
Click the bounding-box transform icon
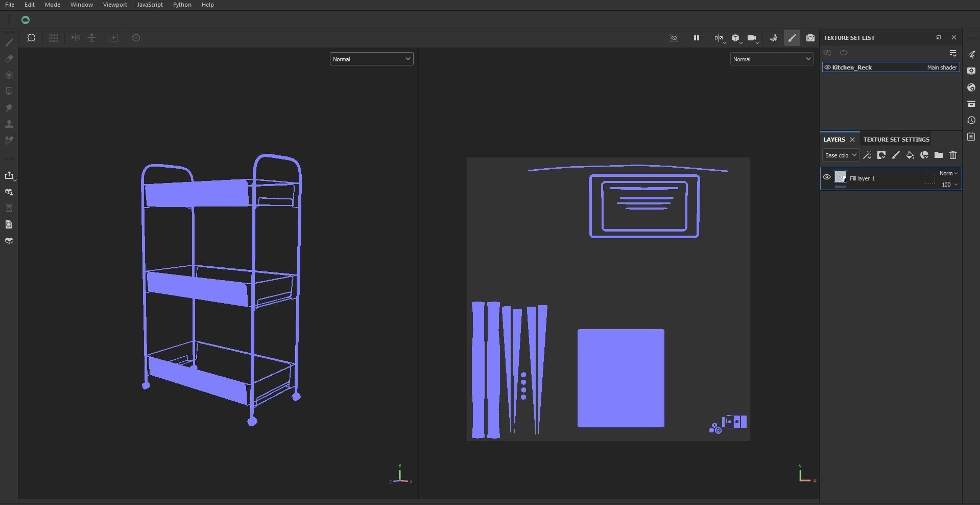(x=31, y=38)
